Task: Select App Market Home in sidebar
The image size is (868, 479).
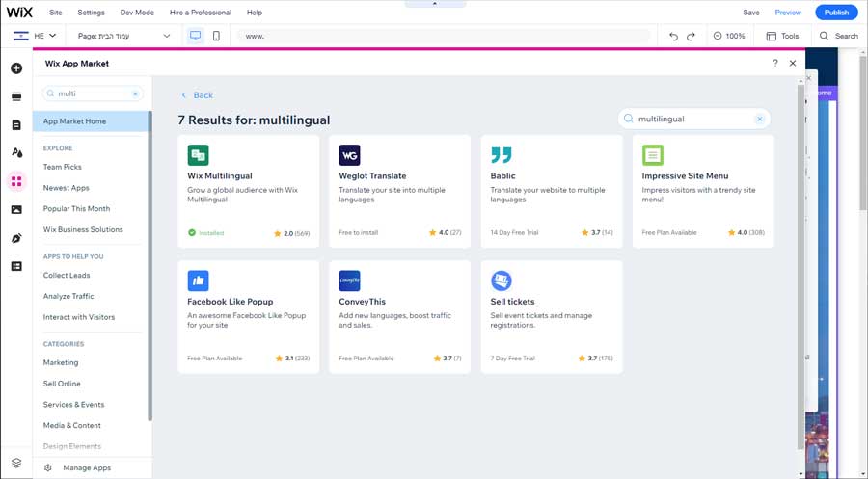Action: coord(91,121)
